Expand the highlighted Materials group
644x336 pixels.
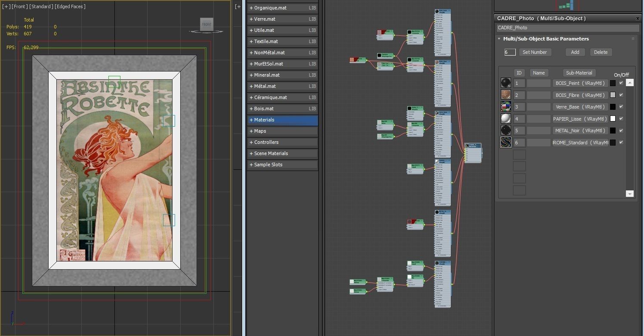click(x=283, y=120)
